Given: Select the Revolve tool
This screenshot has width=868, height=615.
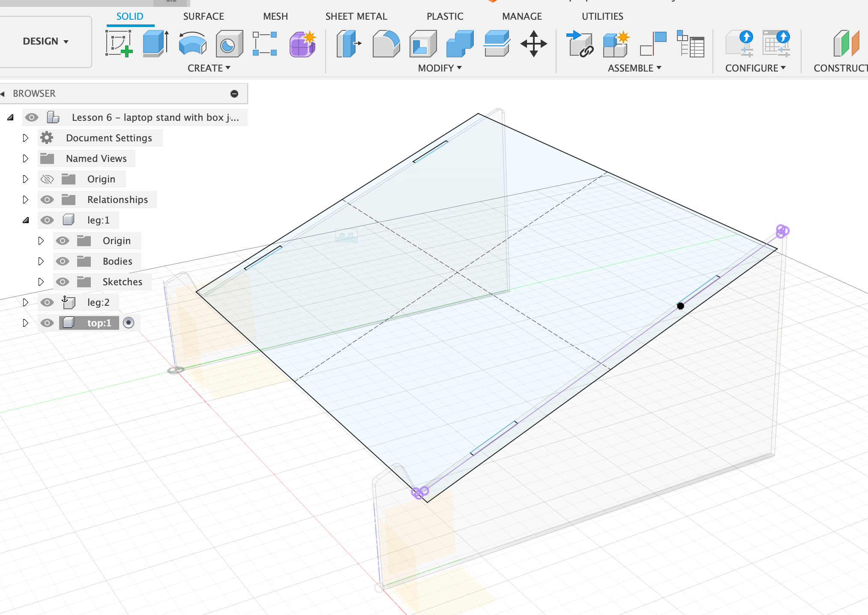Looking at the screenshot, I should point(192,43).
